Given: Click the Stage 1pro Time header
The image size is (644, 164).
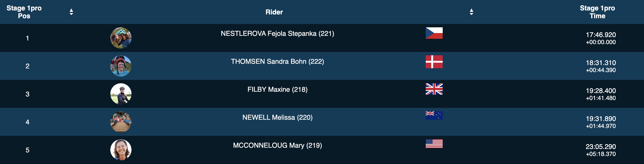Looking at the screenshot, I should [x=597, y=12].
